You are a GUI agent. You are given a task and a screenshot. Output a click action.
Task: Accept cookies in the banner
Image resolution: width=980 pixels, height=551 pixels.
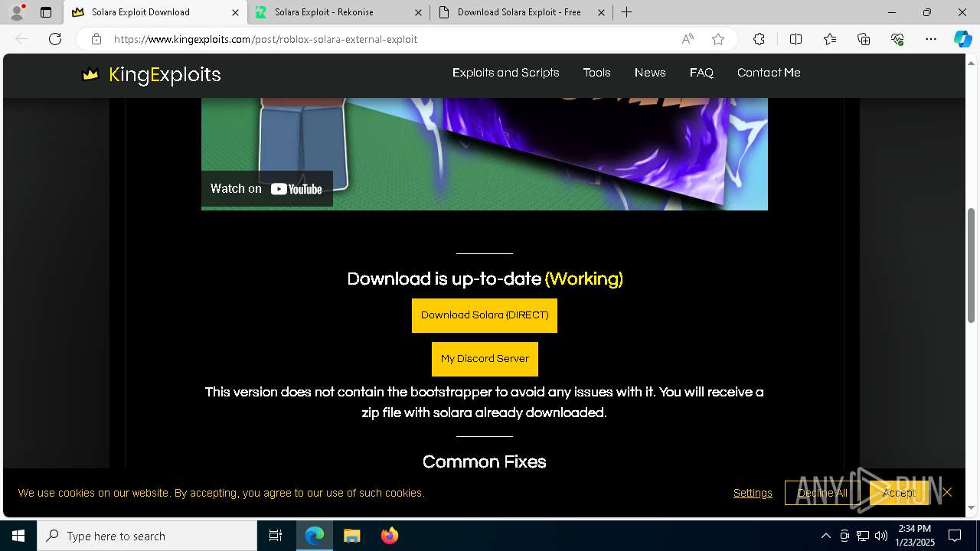coord(899,493)
